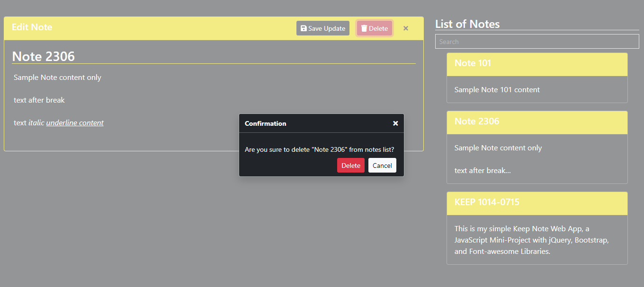Viewport: 644px width, 287px height.
Task: Click the Delete button in Edit Note header
Action: click(375, 28)
